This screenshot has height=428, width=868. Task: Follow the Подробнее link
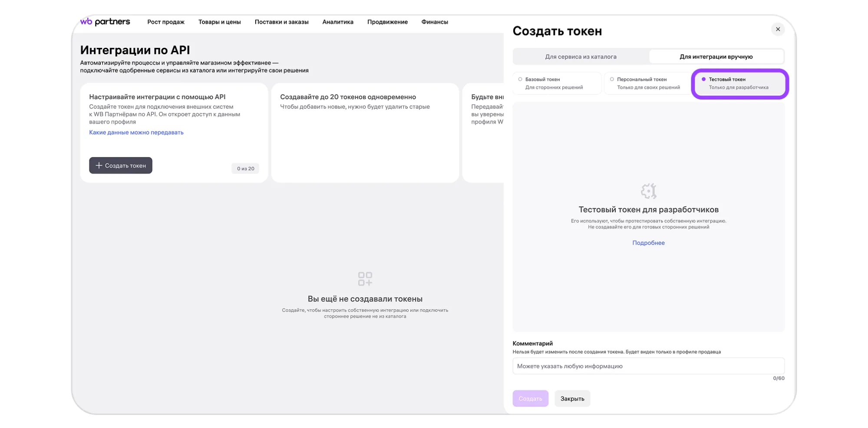pyautogui.click(x=648, y=243)
